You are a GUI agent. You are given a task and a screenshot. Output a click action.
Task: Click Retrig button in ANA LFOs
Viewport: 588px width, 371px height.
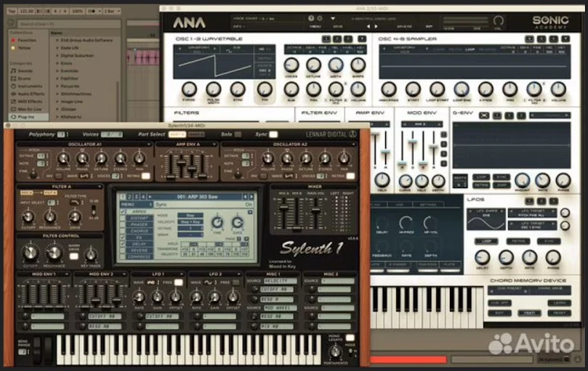tap(518, 241)
